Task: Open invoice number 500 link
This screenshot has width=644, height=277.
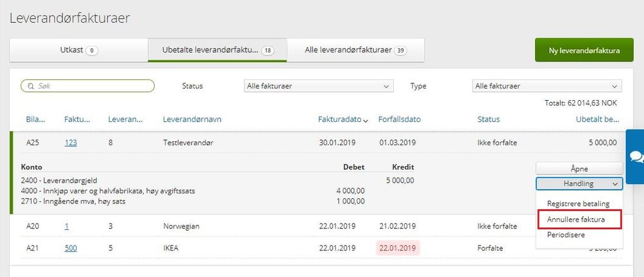Action: 70,248
